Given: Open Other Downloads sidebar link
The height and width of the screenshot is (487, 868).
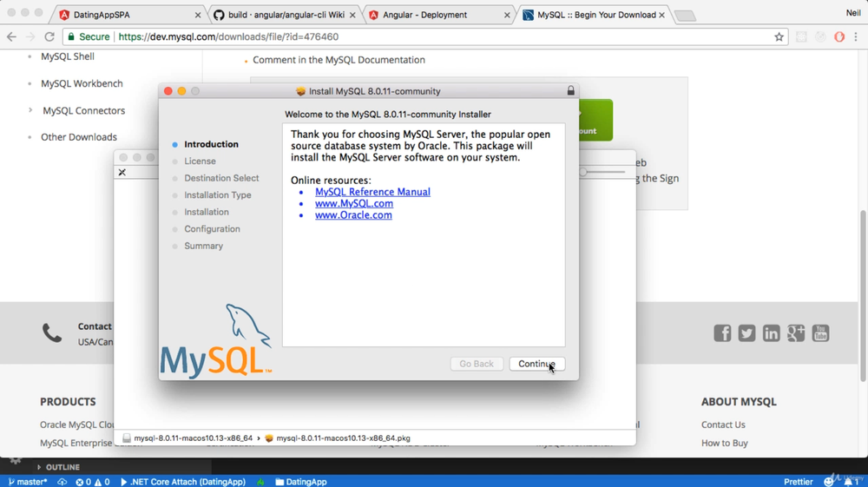Looking at the screenshot, I should pos(79,137).
